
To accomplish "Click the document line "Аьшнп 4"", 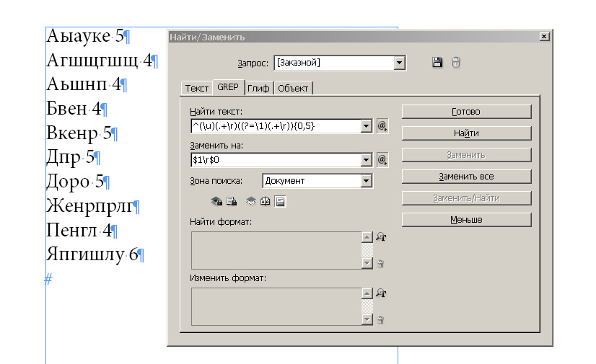I will point(87,84).
